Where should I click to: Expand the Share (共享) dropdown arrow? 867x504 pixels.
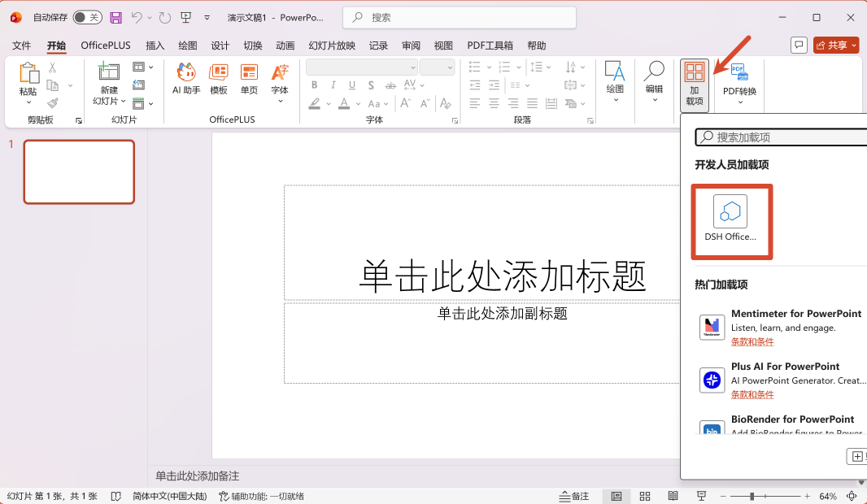(x=854, y=45)
